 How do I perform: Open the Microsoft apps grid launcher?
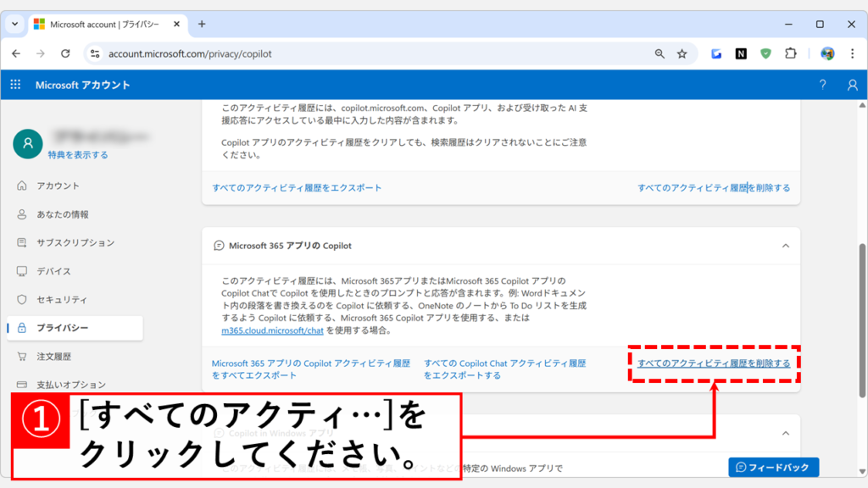(15, 85)
